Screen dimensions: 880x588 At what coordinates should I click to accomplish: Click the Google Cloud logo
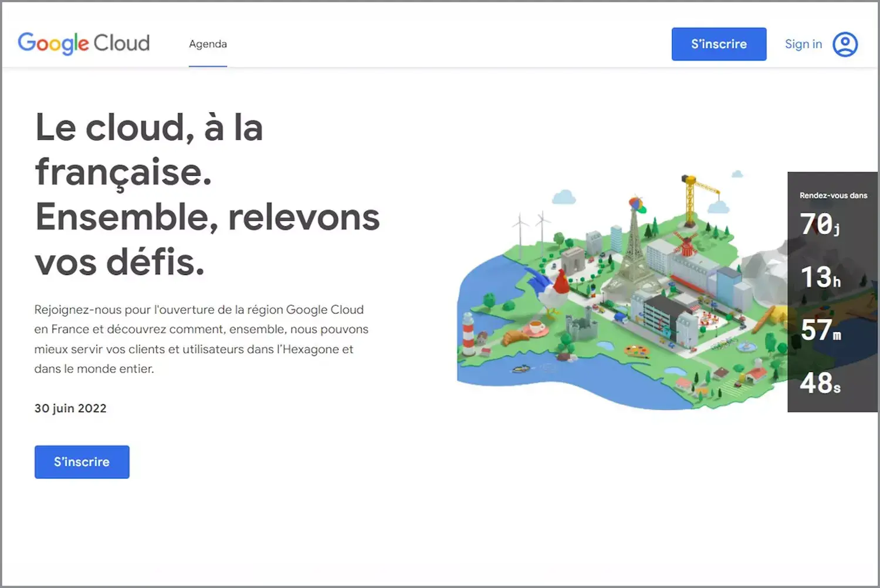[x=84, y=43]
